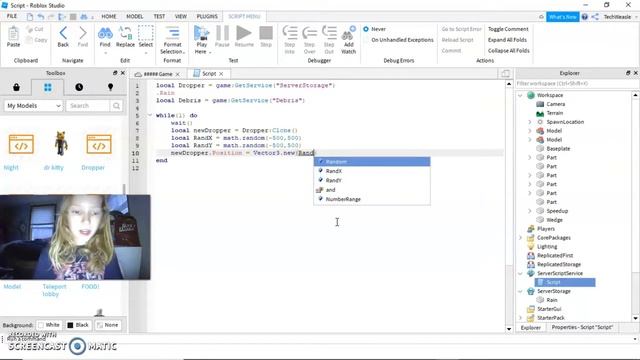Switch to the VIEW ribbon tab
Image resolution: width=640 pixels, height=360 pixels.
[180, 16]
